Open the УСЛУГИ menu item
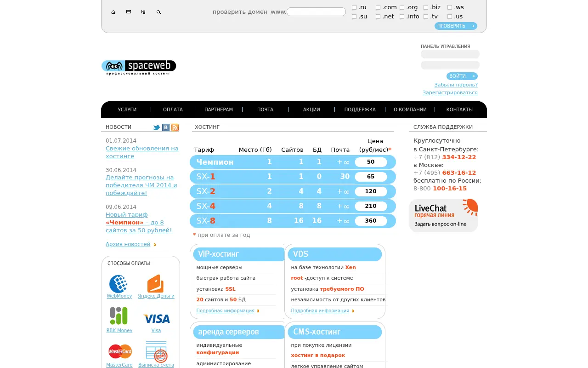This screenshot has height=368, width=588. point(127,109)
